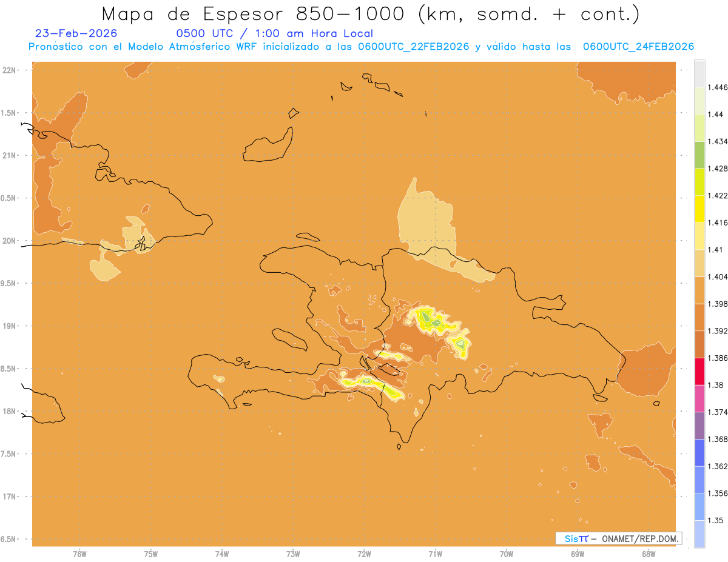This screenshot has width=728, height=562.
Task: Click the longitude label '71W'
Action: click(435, 554)
